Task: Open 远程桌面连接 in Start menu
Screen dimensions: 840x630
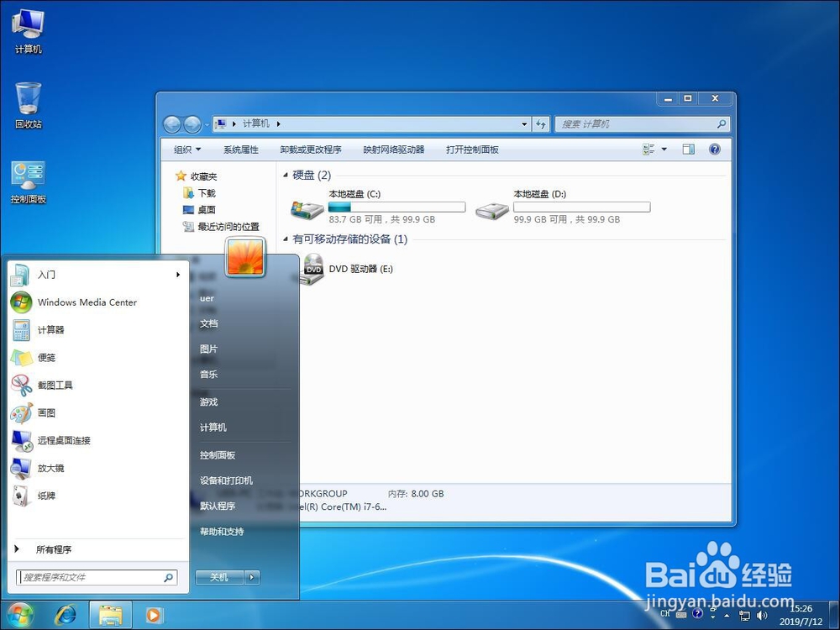Action: [x=100, y=440]
